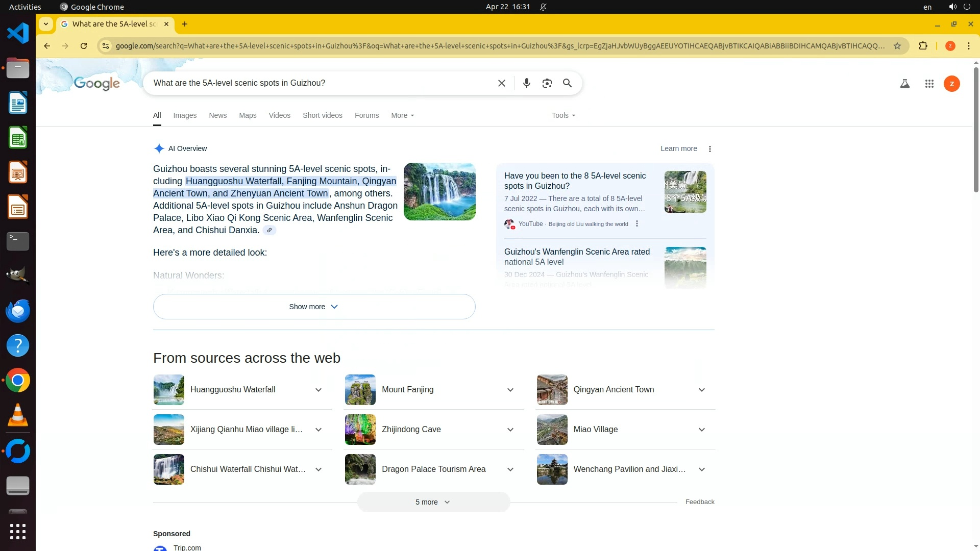The width and height of the screenshot is (980, 551).
Task: Open the Google apps grid icon
Action: point(929,84)
